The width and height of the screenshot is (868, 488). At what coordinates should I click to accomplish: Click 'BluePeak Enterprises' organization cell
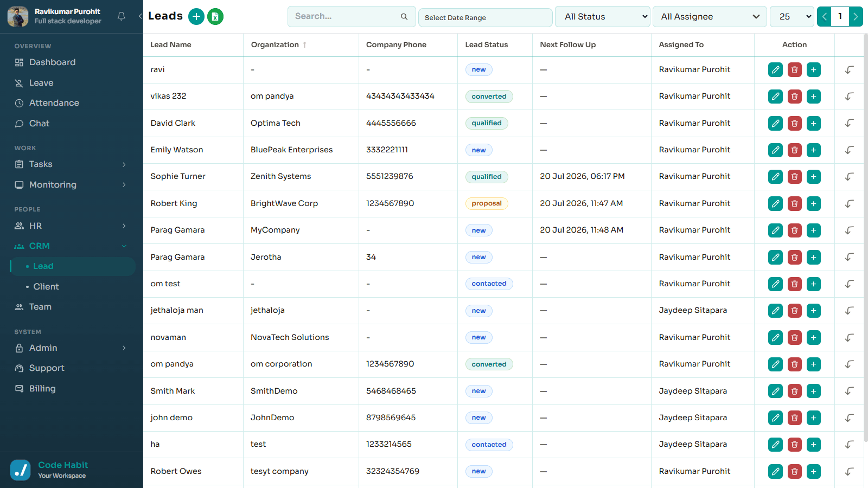click(x=291, y=150)
